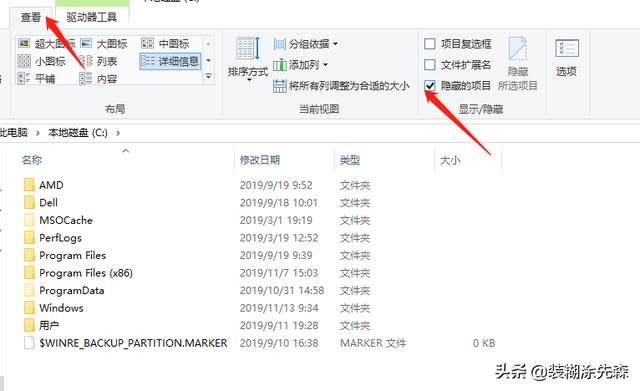Select the PerfLogs folder icon
This screenshot has height=391, width=640.
(29, 238)
